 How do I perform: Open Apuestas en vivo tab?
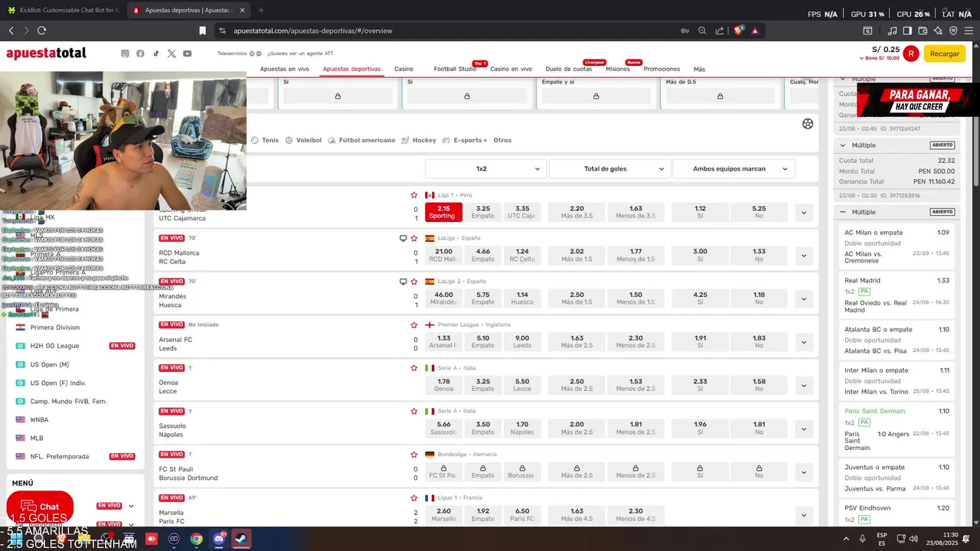click(x=284, y=69)
